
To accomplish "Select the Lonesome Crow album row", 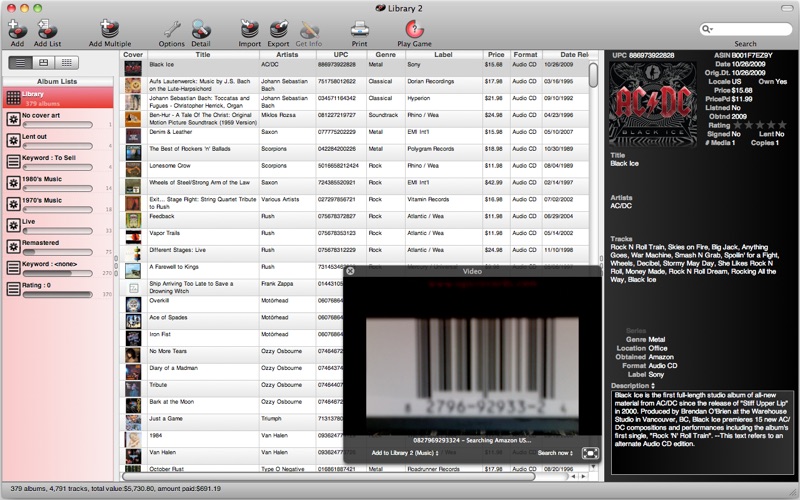I will point(355,169).
